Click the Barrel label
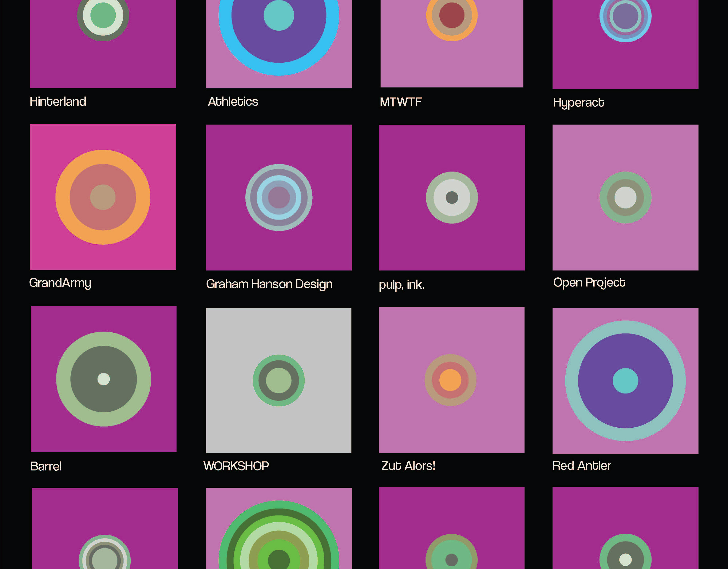 coord(46,466)
